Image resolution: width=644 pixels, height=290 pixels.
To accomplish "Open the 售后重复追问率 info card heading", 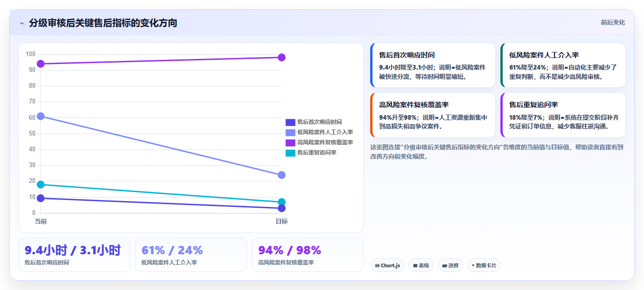I will 533,105.
